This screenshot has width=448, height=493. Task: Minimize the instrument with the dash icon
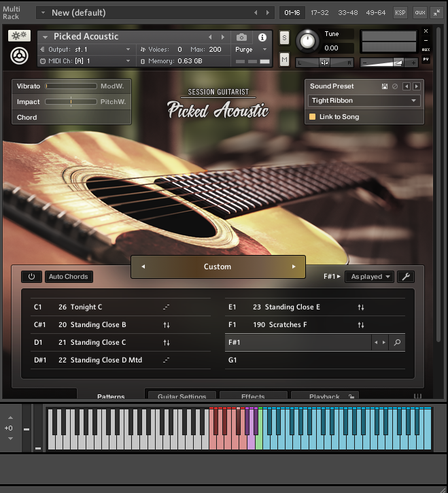(426, 41)
